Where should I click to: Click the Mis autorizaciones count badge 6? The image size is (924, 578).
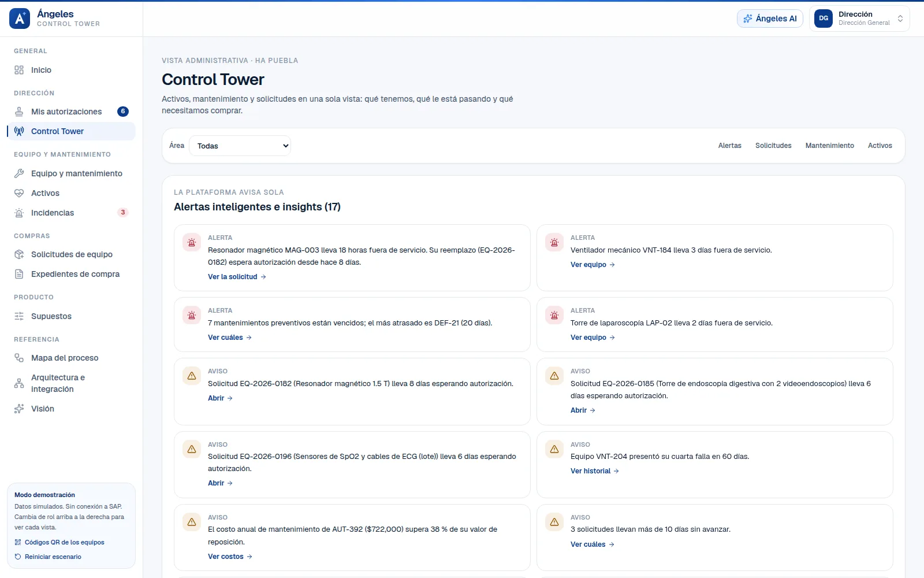pos(123,112)
